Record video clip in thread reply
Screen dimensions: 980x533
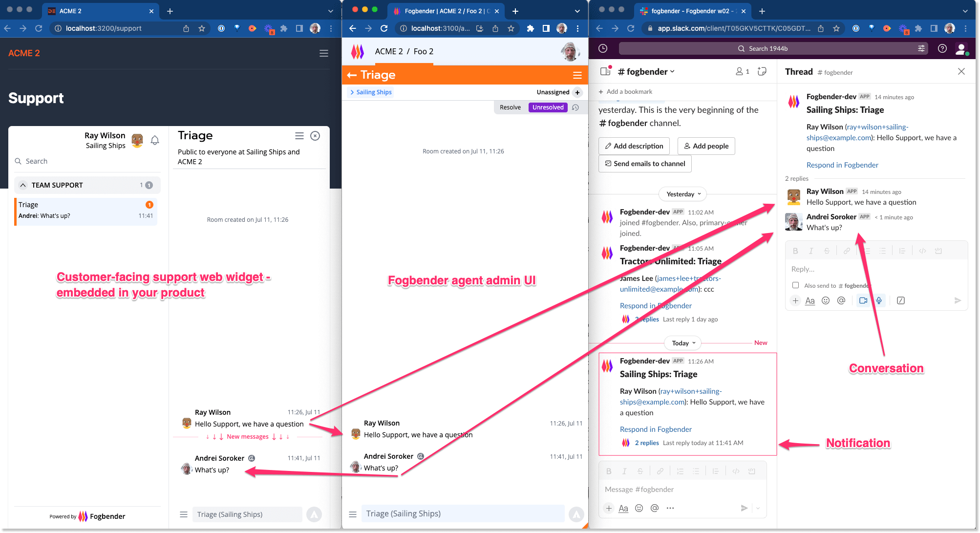(x=863, y=300)
